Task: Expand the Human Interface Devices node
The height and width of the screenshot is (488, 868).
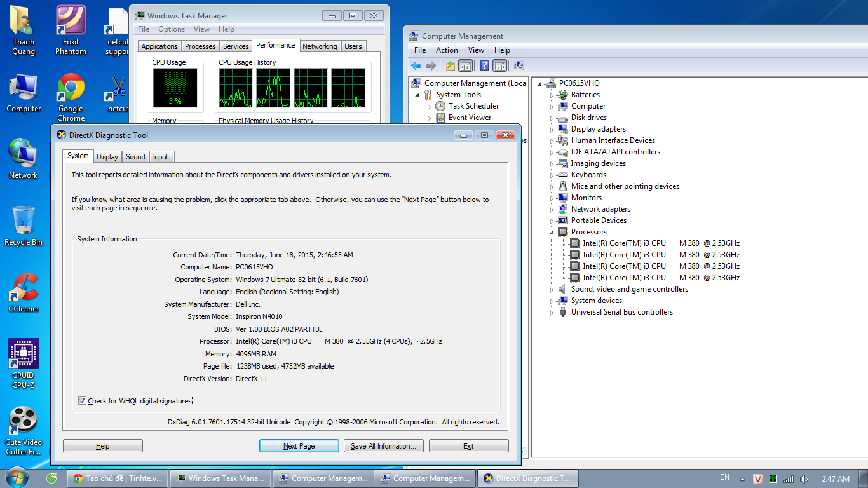Action: coord(552,141)
